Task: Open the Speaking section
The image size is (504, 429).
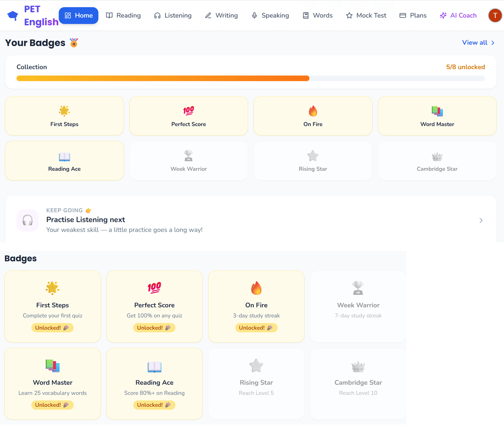Action: 270,16
